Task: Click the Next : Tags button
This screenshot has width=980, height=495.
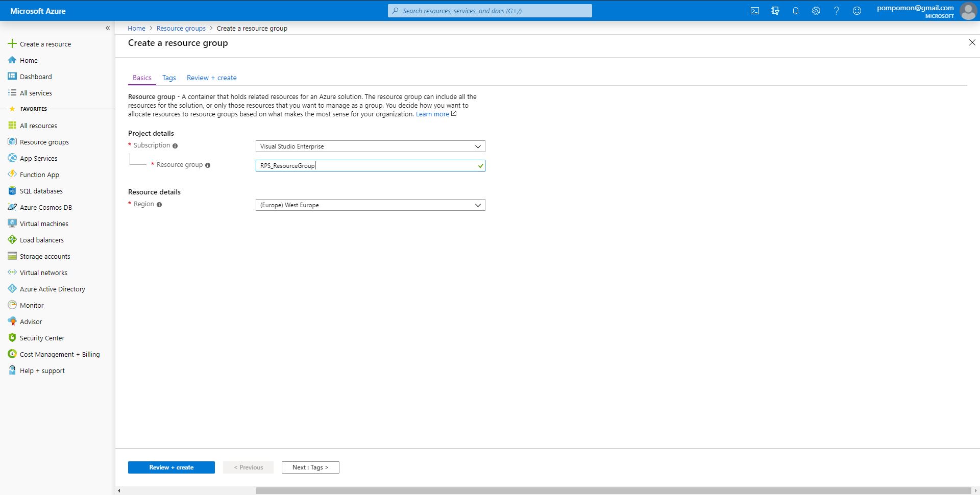Action: [310, 467]
